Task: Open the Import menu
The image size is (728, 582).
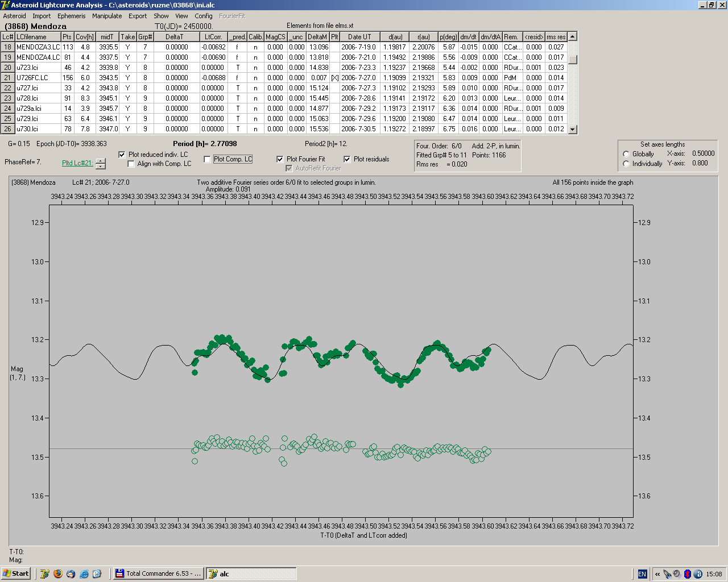Action: pos(42,16)
